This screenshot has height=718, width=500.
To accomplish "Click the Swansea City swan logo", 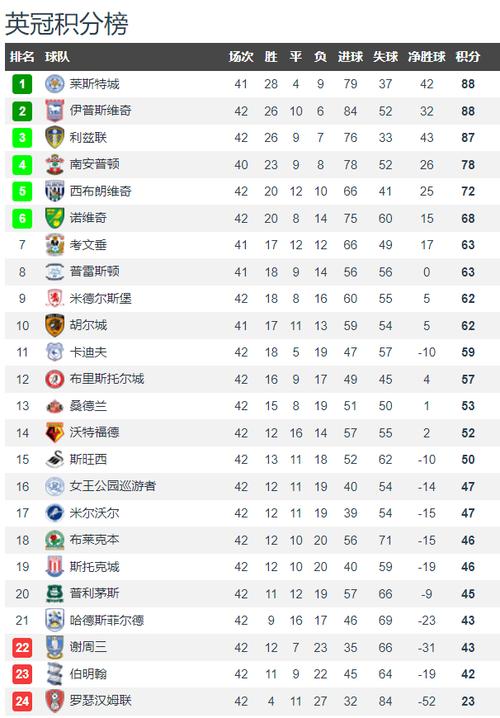I will coord(54,459).
